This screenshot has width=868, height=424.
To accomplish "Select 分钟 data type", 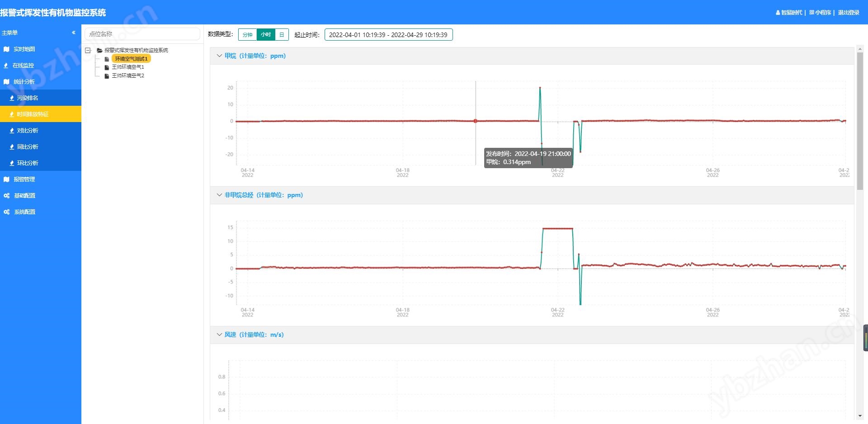I will point(248,35).
